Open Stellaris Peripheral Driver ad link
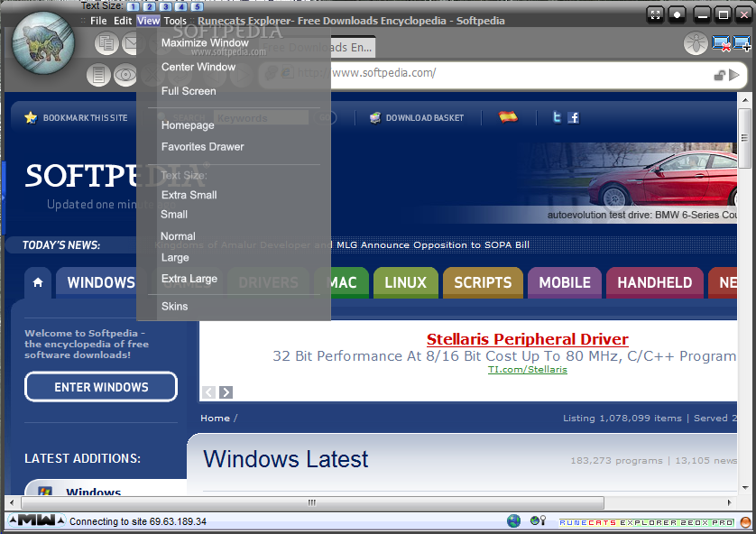The height and width of the screenshot is (534, 756). click(528, 339)
